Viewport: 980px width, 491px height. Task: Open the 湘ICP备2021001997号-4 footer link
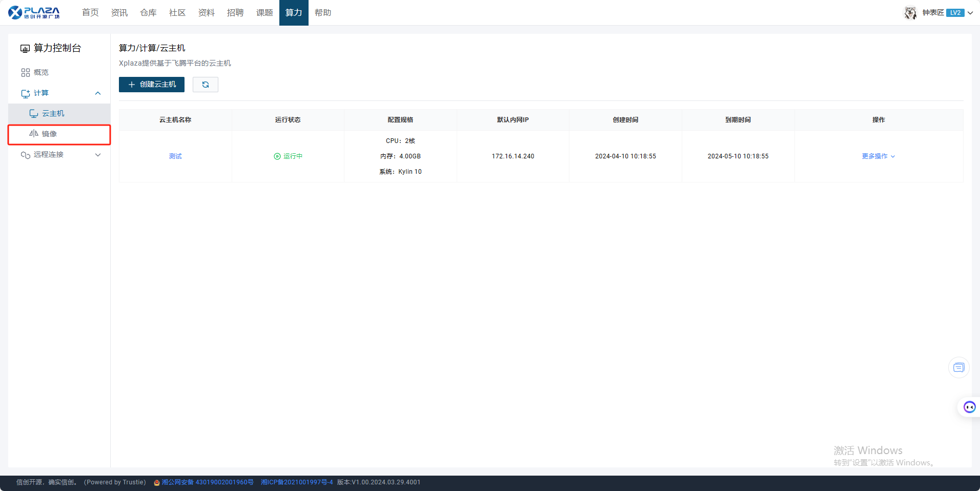tap(297, 482)
